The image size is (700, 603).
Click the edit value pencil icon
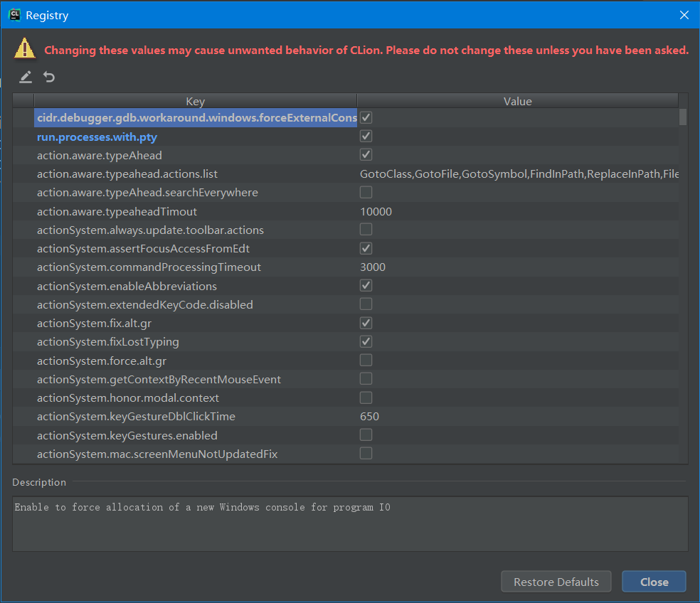click(x=26, y=77)
